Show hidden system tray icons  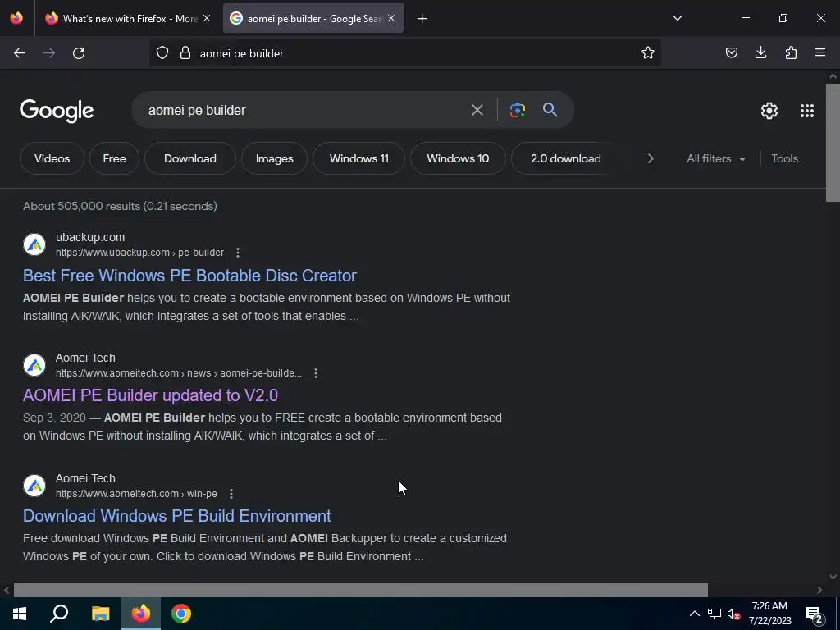coord(694,614)
